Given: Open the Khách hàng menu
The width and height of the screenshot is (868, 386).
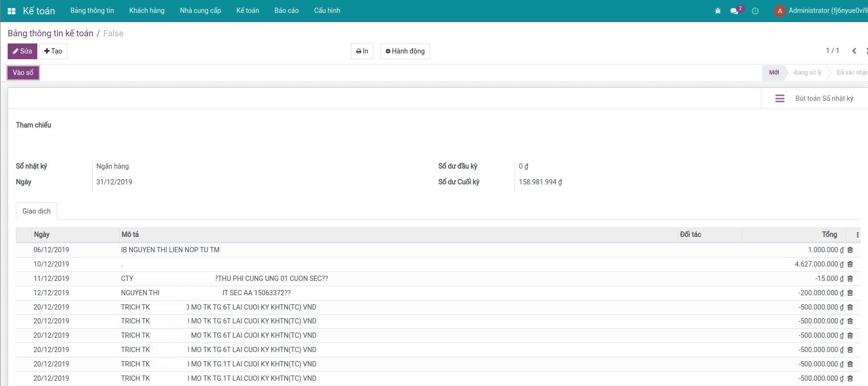Looking at the screenshot, I should point(147,11).
